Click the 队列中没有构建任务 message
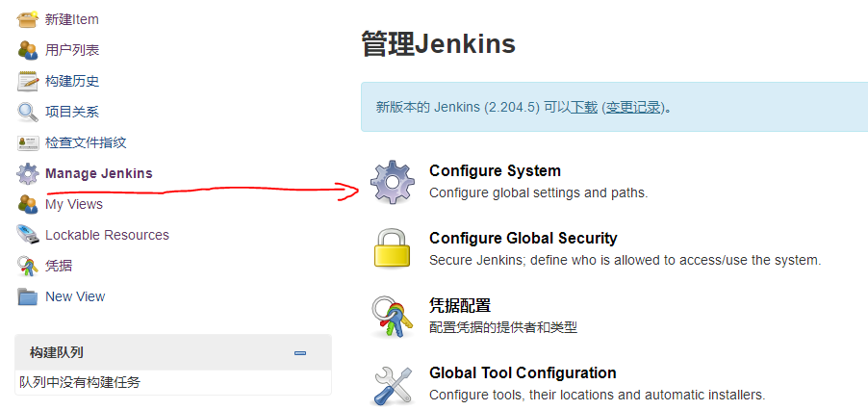 click(80, 382)
